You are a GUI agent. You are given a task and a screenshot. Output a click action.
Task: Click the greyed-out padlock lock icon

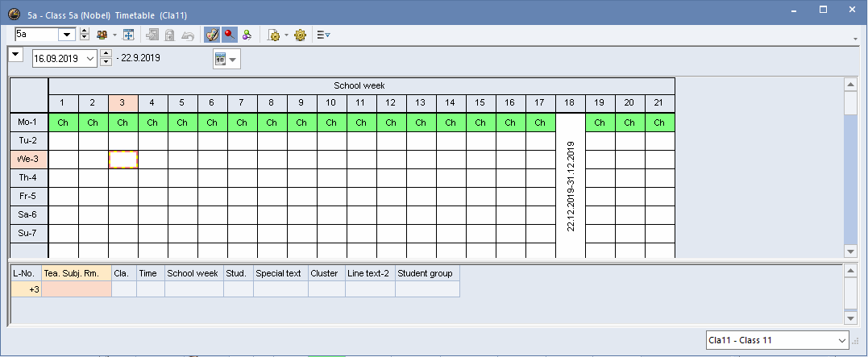click(x=170, y=35)
